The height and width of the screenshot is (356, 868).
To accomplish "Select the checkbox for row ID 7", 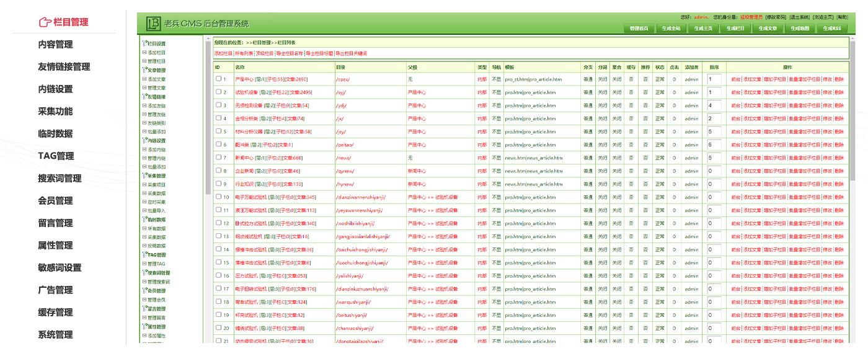I will coord(218,158).
